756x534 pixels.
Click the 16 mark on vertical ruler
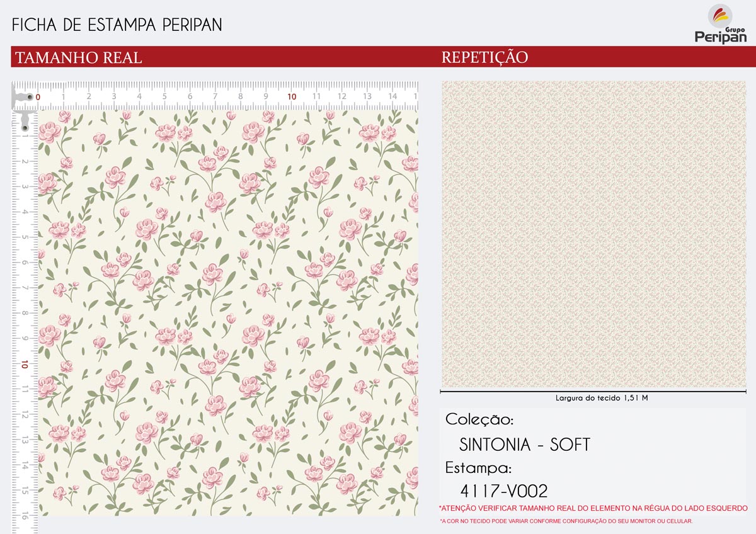pos(25,514)
